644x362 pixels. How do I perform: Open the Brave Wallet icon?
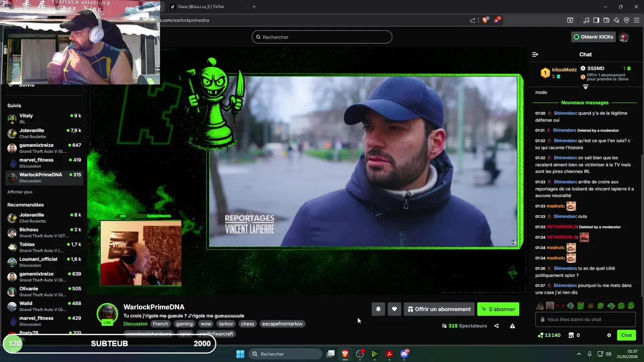point(606,20)
